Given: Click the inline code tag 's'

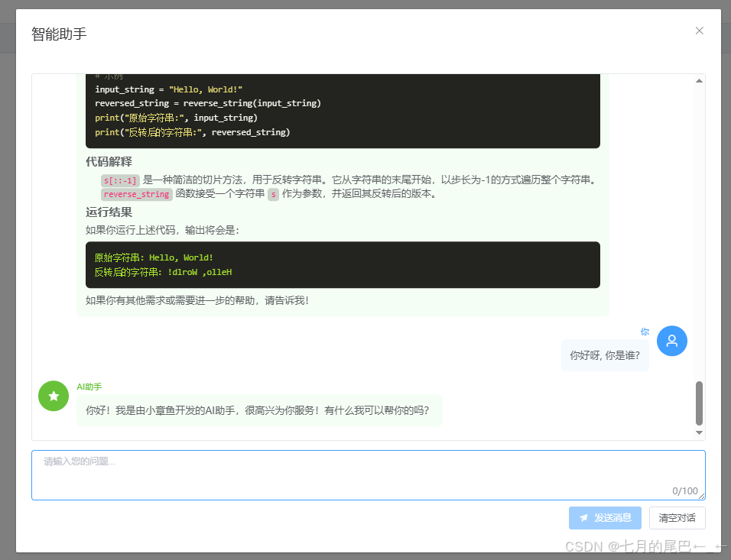Looking at the screenshot, I should pyautogui.click(x=273, y=194).
